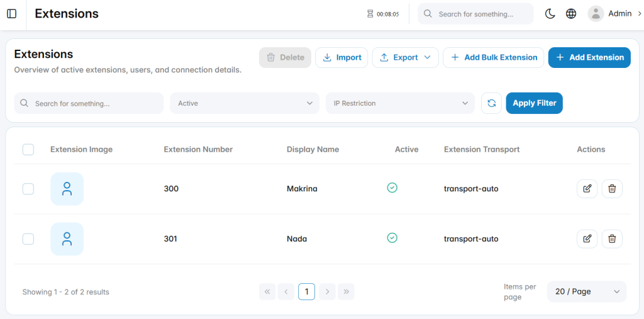Focus the top bar search field
The image size is (644, 319).
pyautogui.click(x=475, y=14)
